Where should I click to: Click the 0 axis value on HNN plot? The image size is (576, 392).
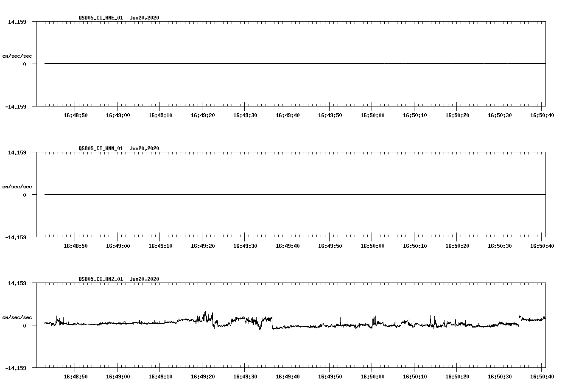[x=25, y=195]
